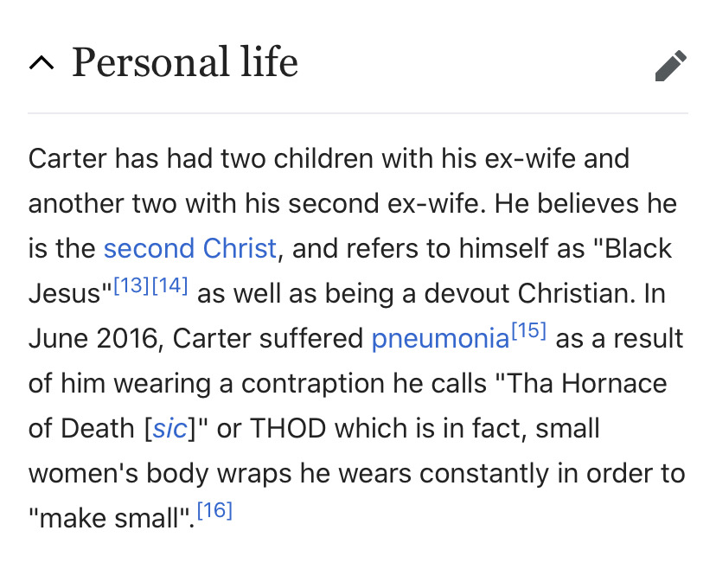Open citation reference [14]

point(169,285)
